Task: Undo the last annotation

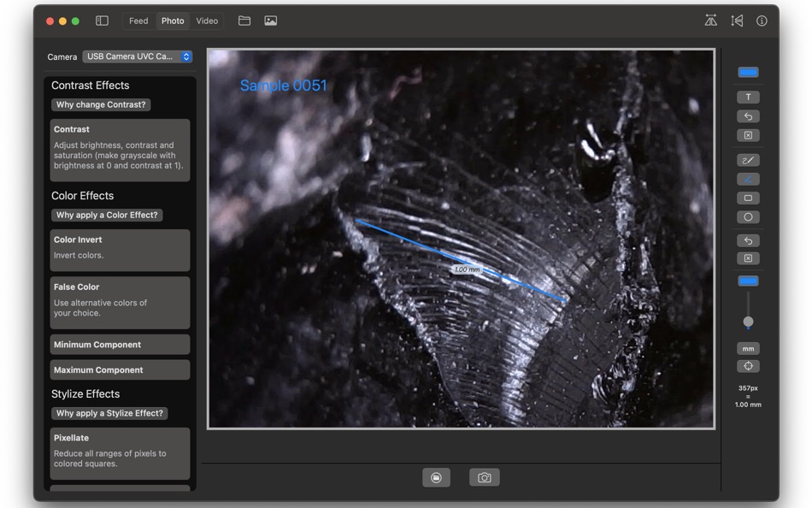Action: coord(748,116)
